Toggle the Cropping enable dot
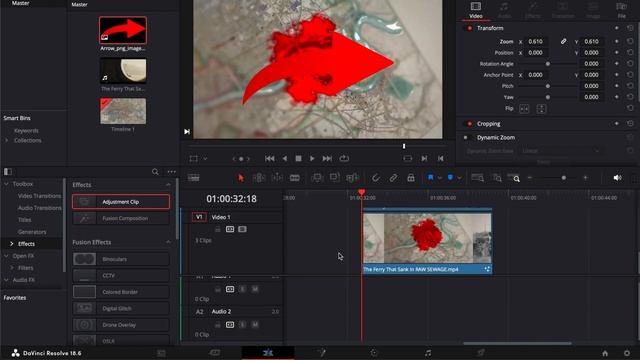Image resolution: width=640 pixels, height=360 pixels. tap(469, 124)
